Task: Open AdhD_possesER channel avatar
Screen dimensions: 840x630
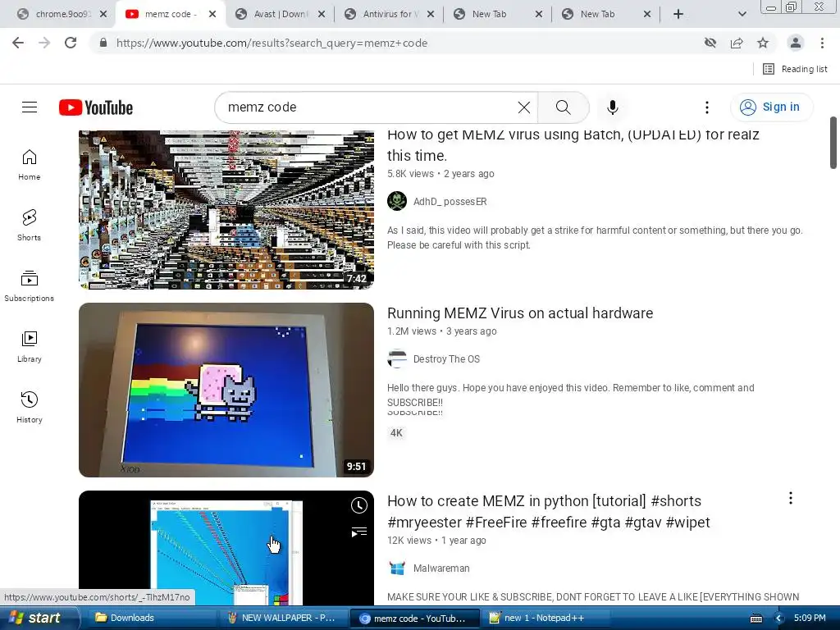Action: point(397,202)
